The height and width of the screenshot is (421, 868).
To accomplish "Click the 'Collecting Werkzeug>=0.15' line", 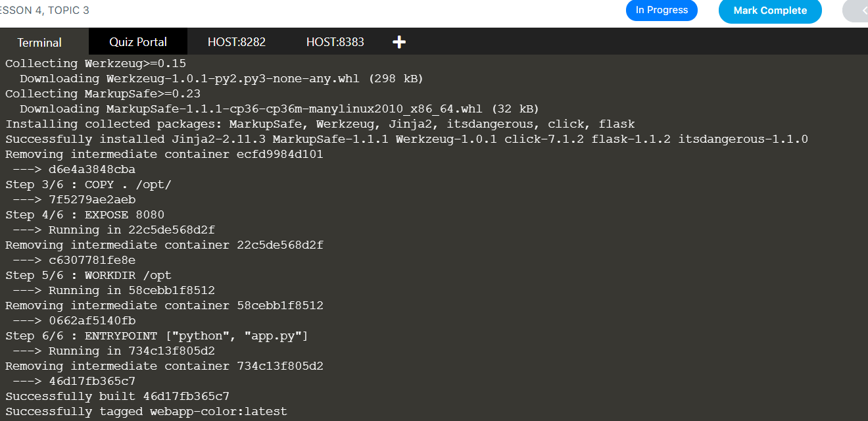I will pyautogui.click(x=95, y=64).
